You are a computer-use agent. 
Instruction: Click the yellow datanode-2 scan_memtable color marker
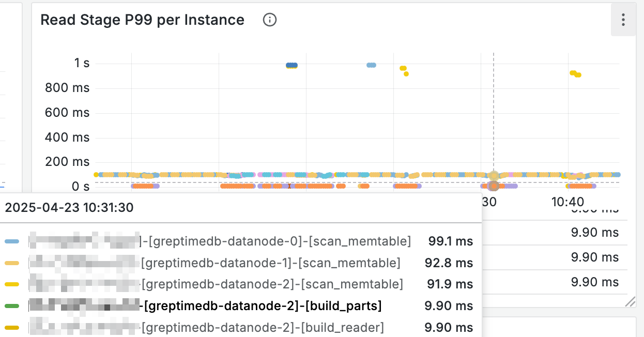point(12,284)
